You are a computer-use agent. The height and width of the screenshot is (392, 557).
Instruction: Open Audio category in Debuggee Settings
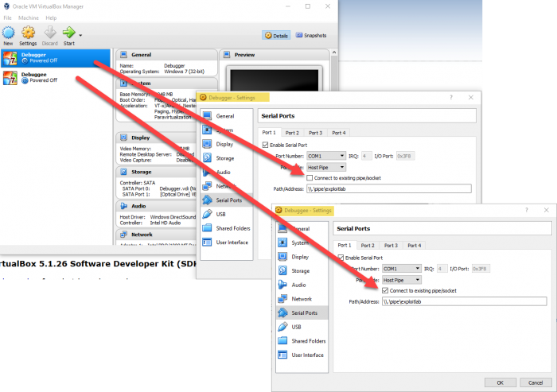pos(302,285)
